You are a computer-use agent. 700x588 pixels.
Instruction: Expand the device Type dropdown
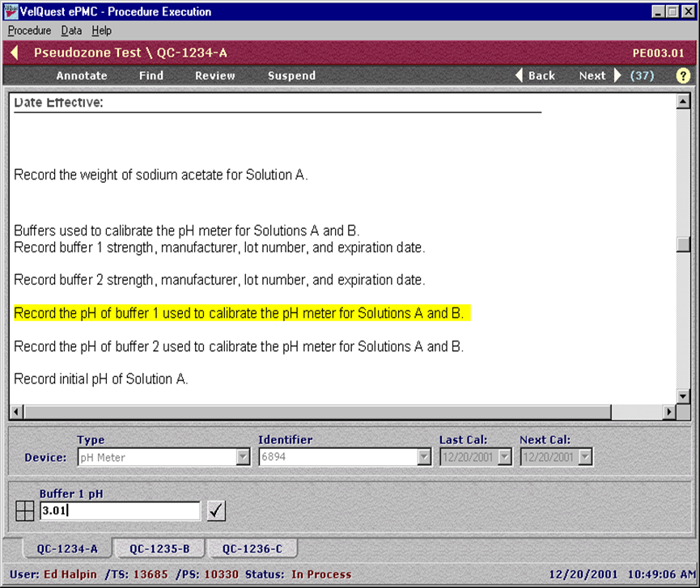click(243, 458)
